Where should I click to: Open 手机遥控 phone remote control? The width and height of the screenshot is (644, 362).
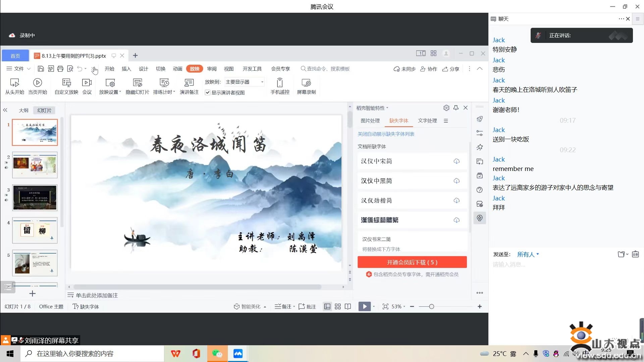click(x=280, y=82)
